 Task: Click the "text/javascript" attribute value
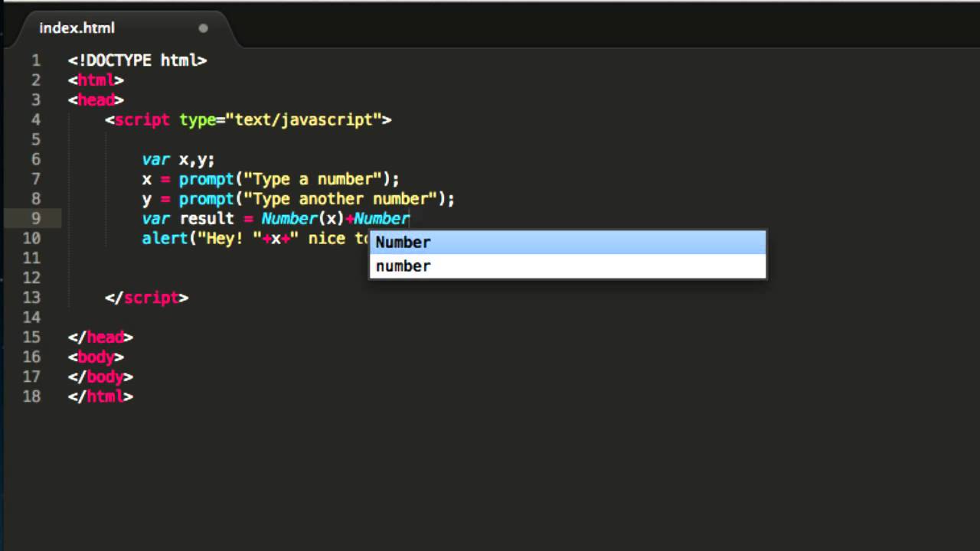click(x=303, y=120)
